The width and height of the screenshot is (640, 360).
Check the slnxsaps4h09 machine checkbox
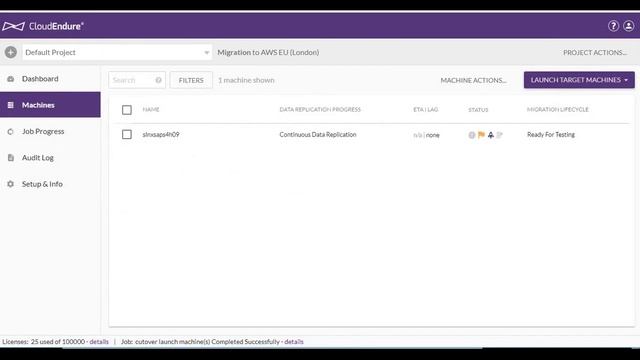(x=127, y=135)
